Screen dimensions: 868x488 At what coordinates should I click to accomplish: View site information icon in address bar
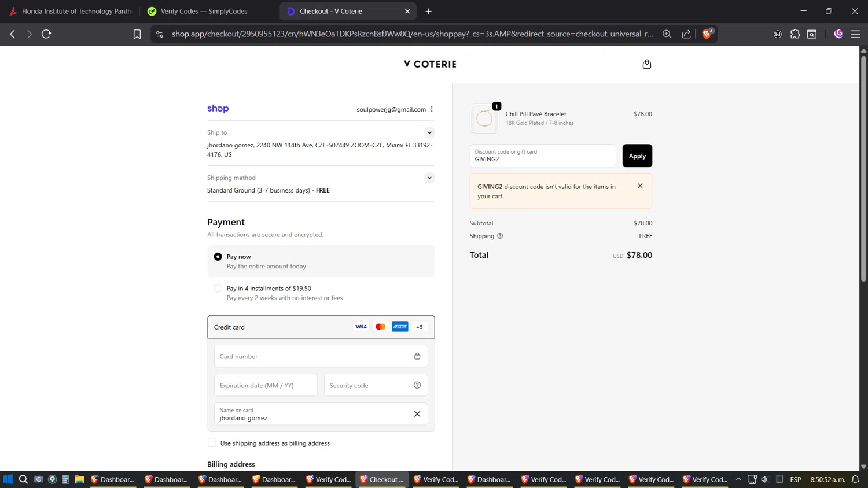point(160,34)
